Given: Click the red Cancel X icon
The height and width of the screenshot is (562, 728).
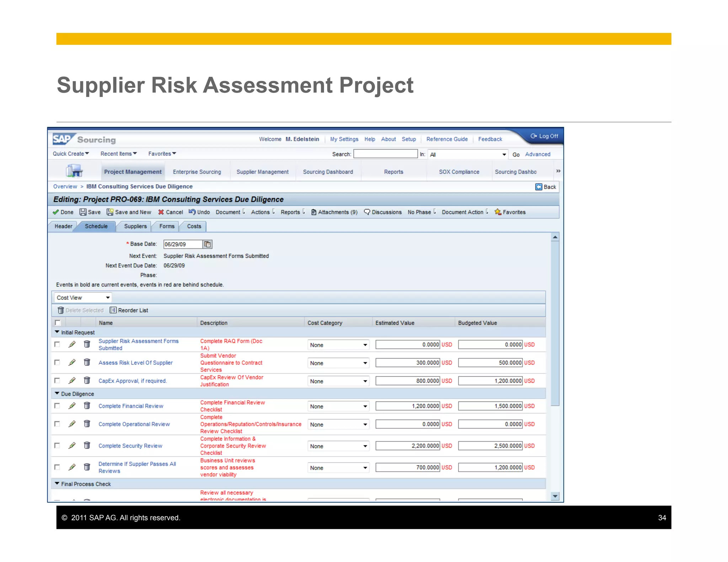Looking at the screenshot, I should coord(161,212).
